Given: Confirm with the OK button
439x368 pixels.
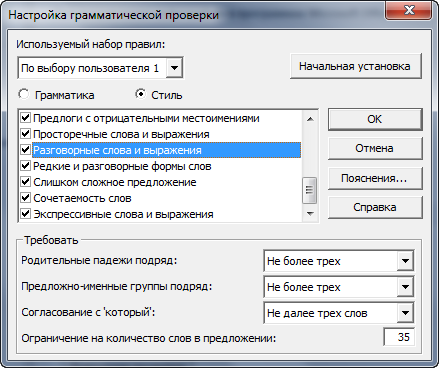Looking at the screenshot, I should coord(375,119).
